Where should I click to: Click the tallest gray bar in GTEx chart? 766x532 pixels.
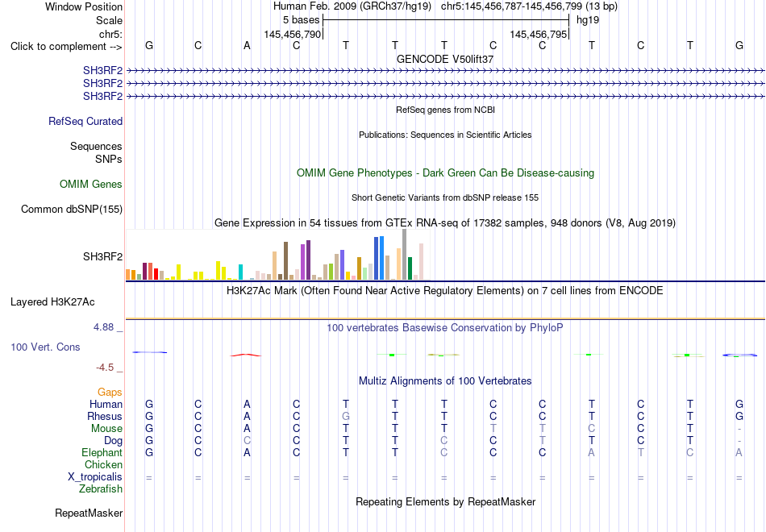(x=404, y=254)
